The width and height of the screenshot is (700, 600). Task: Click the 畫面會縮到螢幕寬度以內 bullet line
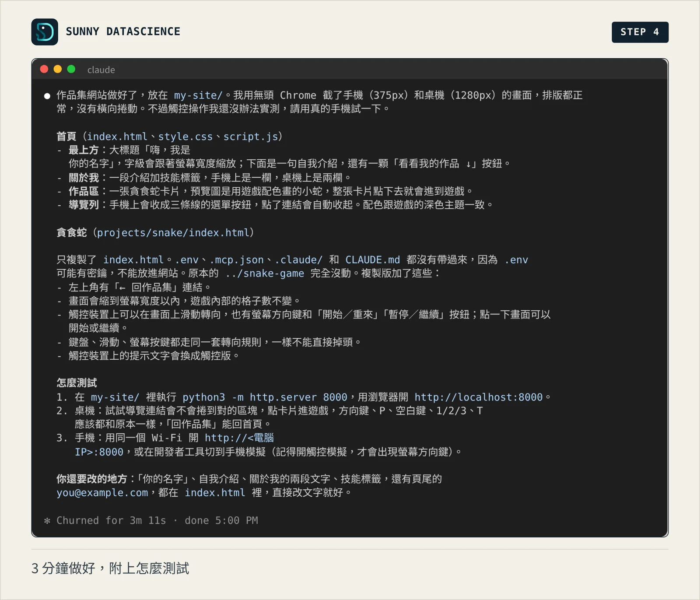(x=179, y=301)
